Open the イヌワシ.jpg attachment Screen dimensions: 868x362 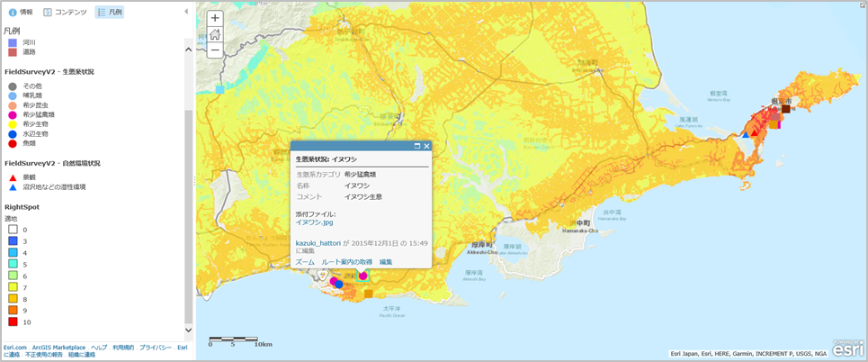point(314,222)
